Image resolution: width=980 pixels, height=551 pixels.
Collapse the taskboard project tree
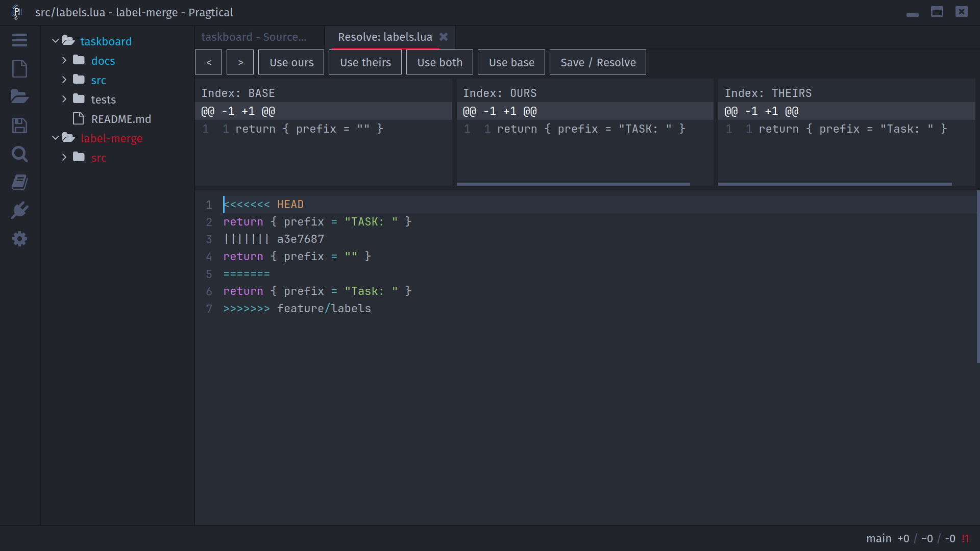[55, 41]
